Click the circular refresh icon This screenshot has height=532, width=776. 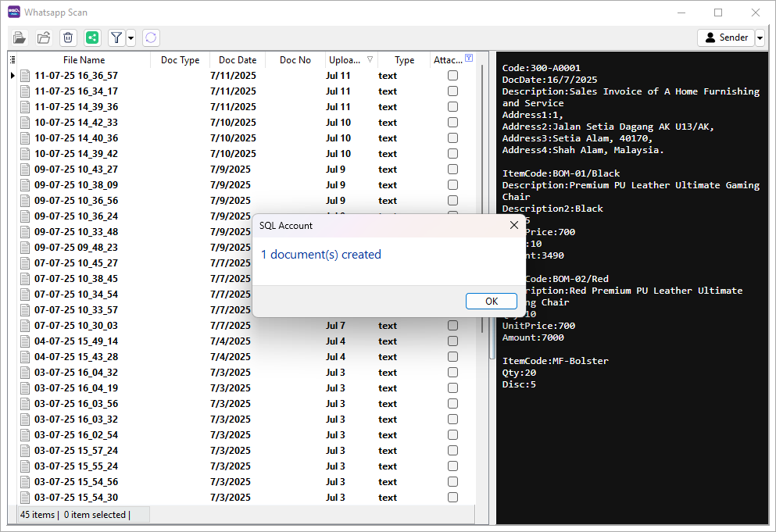coord(151,37)
